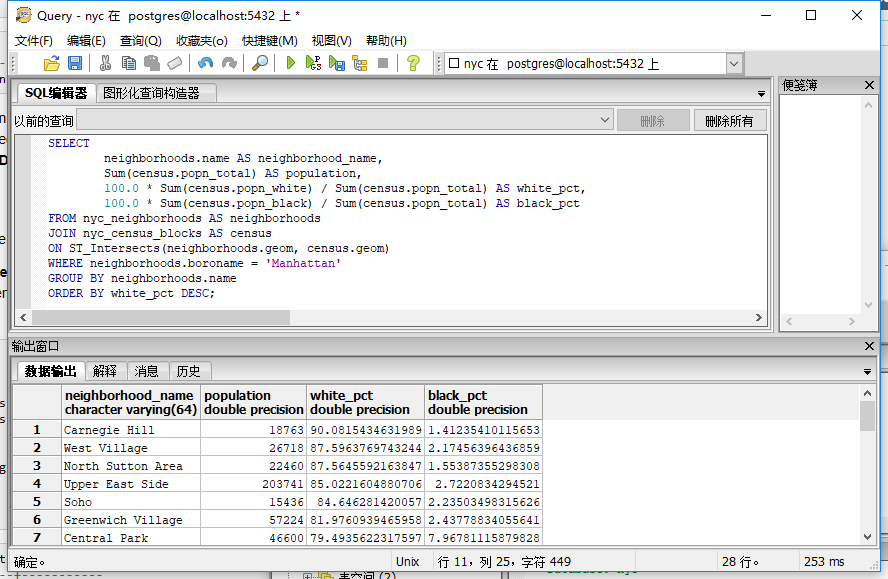Click the editor scroll right arrow
The width and height of the screenshot is (888, 579).
(x=759, y=317)
